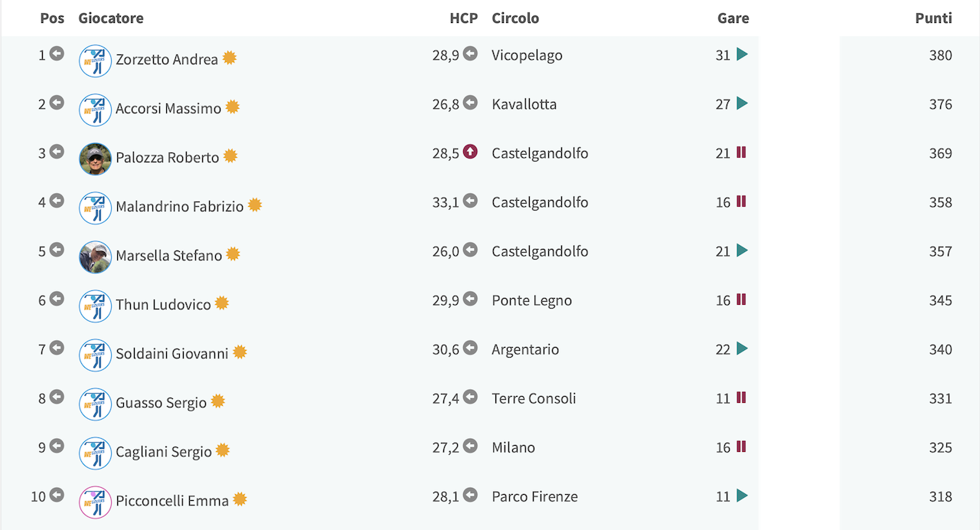Sort the table by Punti column header
The width and height of the screenshot is (980, 530).
point(933,18)
